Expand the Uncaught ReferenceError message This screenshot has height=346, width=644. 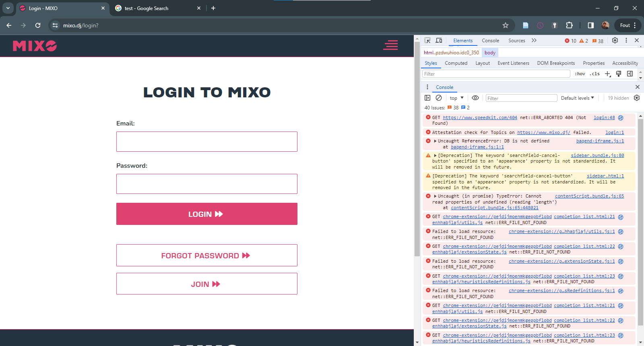435,141
